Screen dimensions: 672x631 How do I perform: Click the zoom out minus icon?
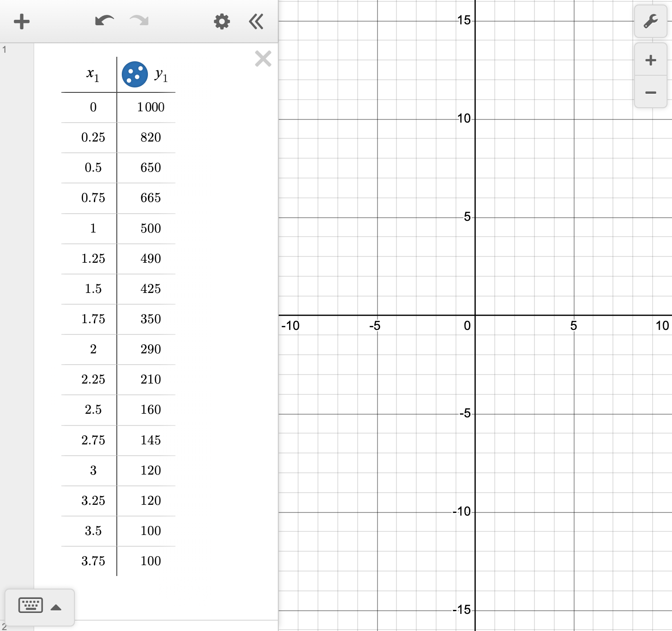[x=650, y=92]
